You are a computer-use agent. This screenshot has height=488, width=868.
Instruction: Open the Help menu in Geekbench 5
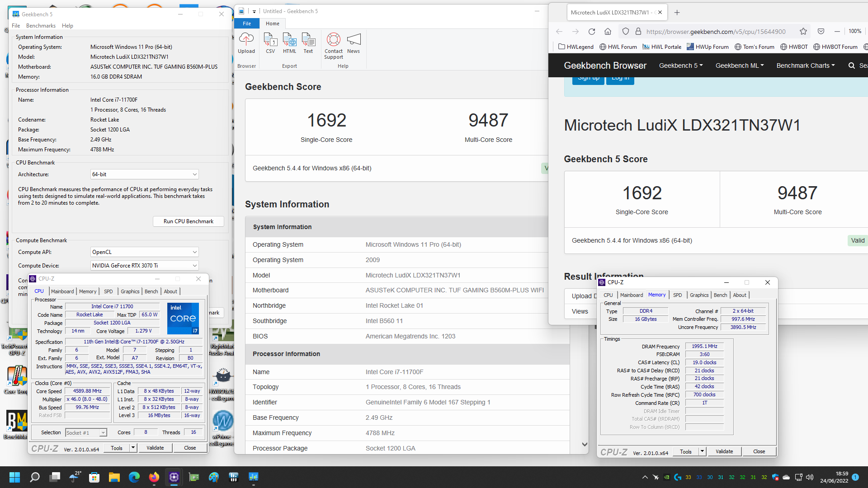[x=67, y=26]
